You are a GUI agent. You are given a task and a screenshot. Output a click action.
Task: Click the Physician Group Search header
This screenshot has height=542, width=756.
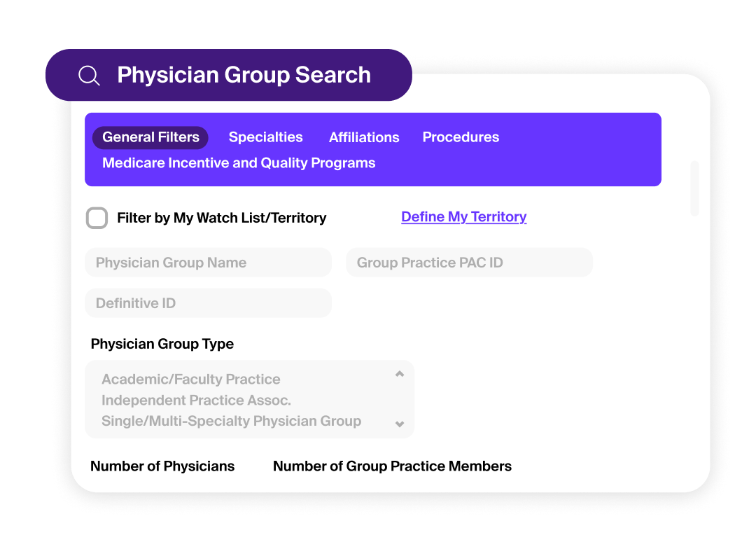coord(244,75)
